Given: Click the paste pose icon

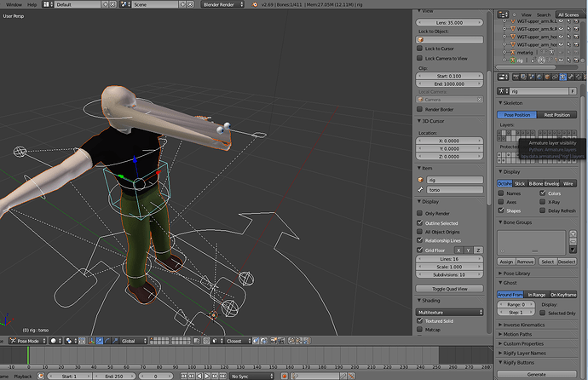Looking at the screenshot, I should click(299, 341).
